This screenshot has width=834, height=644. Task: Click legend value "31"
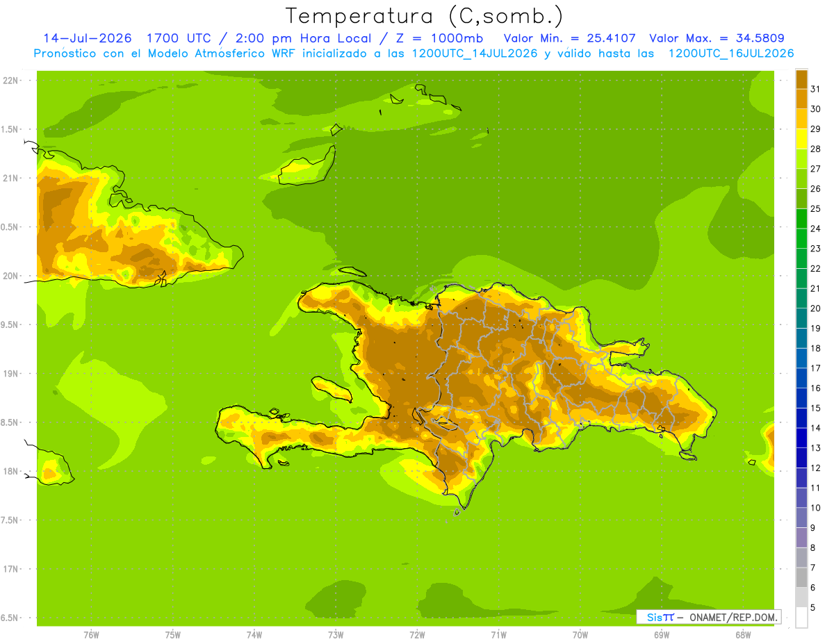pyautogui.click(x=816, y=89)
